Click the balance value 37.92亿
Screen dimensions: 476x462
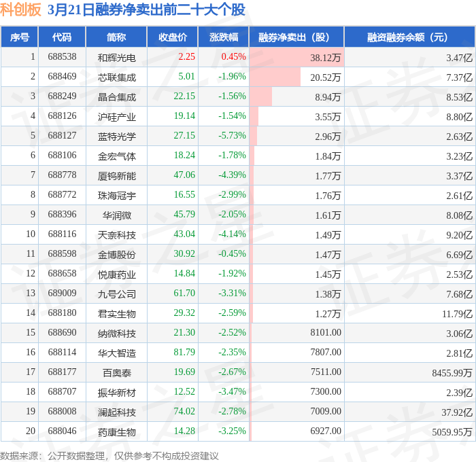457,412
